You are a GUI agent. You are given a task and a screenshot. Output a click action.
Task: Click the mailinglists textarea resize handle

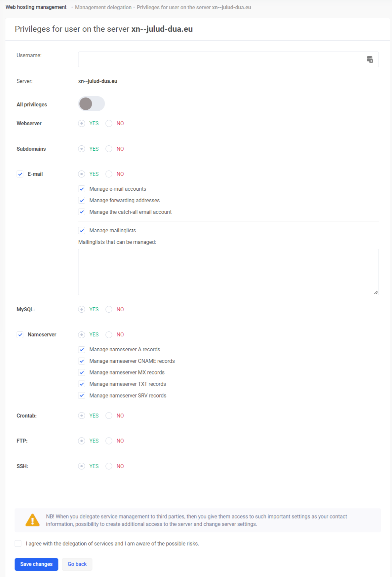[x=376, y=292]
